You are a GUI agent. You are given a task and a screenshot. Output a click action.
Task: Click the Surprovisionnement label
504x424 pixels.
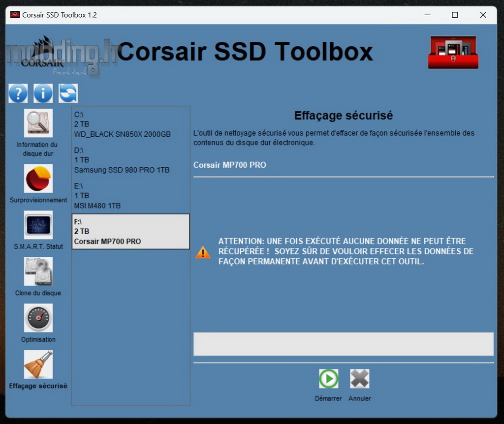[x=38, y=200]
